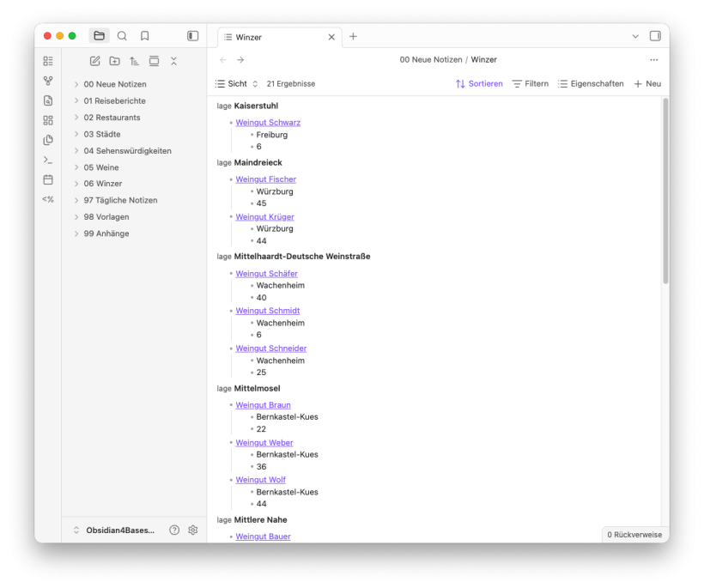Open today's daily note via the calendar icon
704x588 pixels.
tap(48, 179)
